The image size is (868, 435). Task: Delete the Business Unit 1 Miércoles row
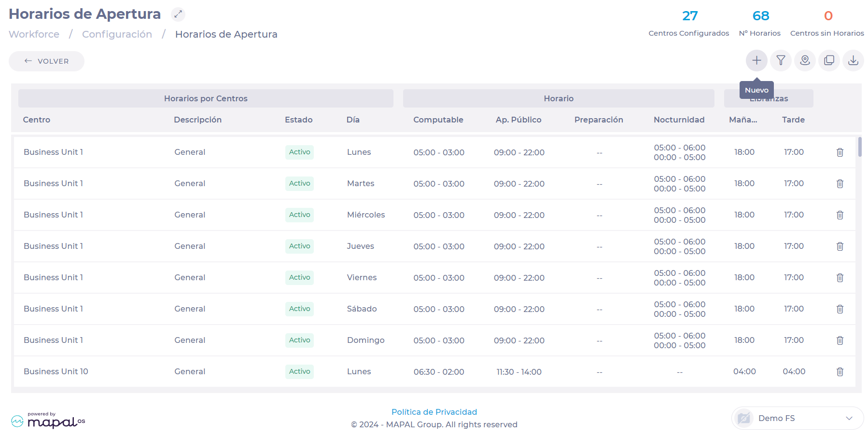(x=840, y=215)
